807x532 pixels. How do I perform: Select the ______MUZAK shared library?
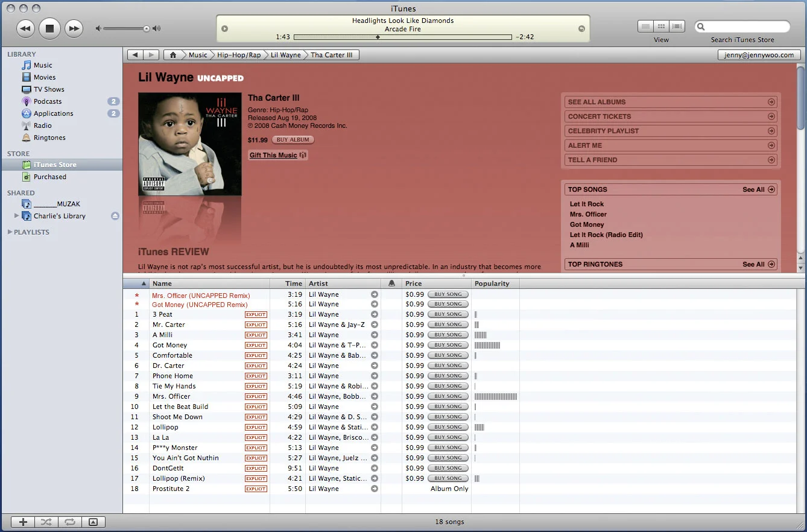coord(57,204)
